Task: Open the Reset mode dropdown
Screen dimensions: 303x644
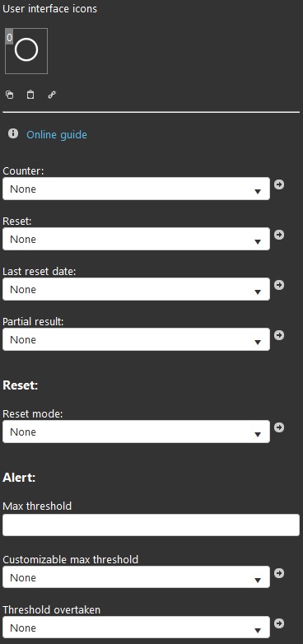Action: [137, 432]
